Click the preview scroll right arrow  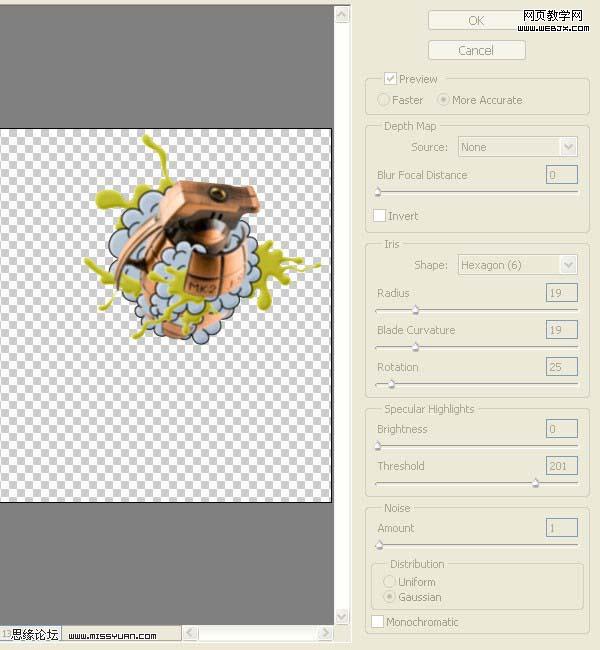326,633
